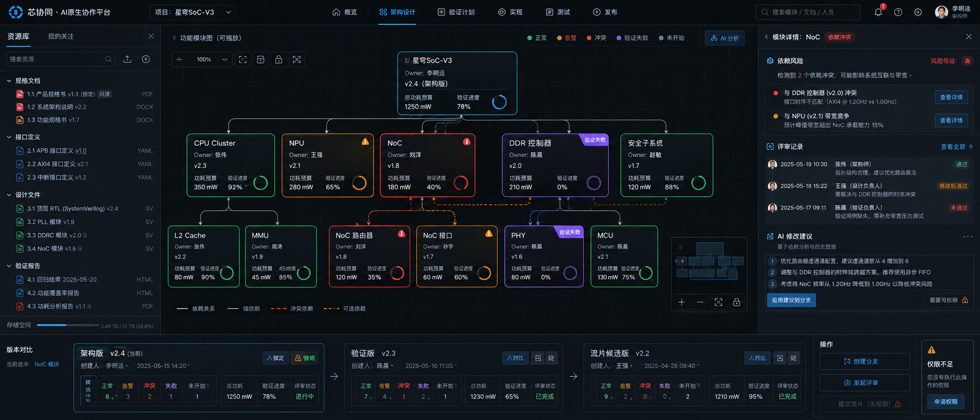Image resolution: width=980 pixels, height=420 pixels.
Task: Click the AI 分析 button
Action: 725,38
